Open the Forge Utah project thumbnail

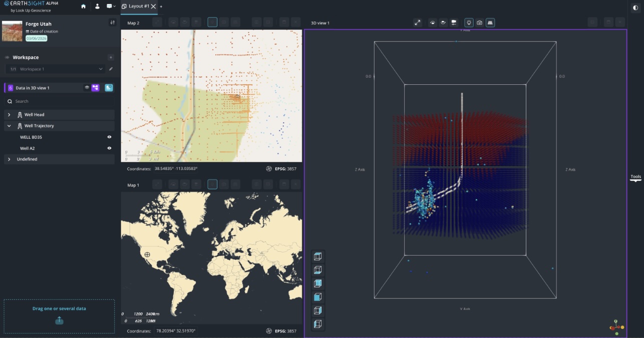pyautogui.click(x=12, y=31)
